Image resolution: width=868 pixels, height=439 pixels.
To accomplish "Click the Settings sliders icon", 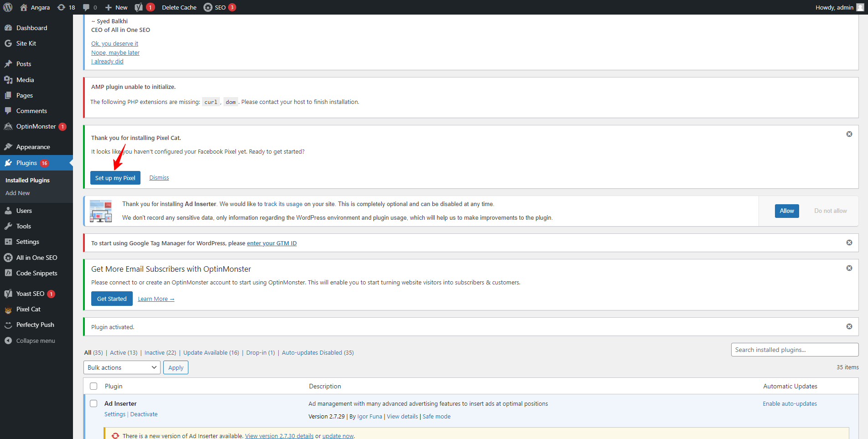I will pos(8,242).
